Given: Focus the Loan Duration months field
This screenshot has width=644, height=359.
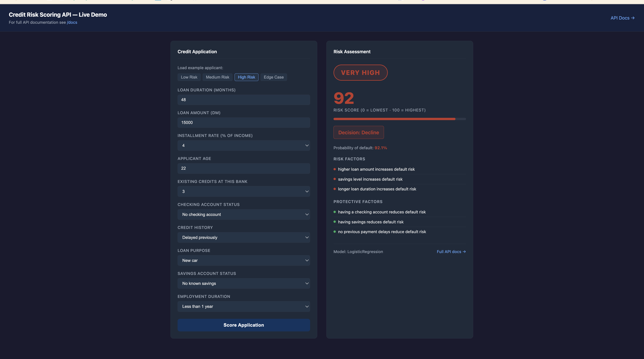Looking at the screenshot, I should coord(244,100).
